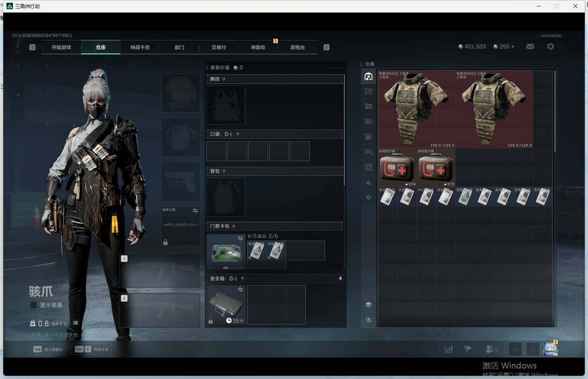Go to the 部门 tab
588x379 pixels.
[x=179, y=47]
